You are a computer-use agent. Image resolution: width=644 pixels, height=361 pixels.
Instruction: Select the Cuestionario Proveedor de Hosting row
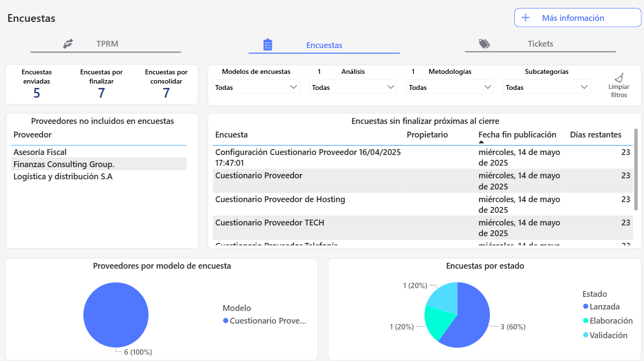280,199
